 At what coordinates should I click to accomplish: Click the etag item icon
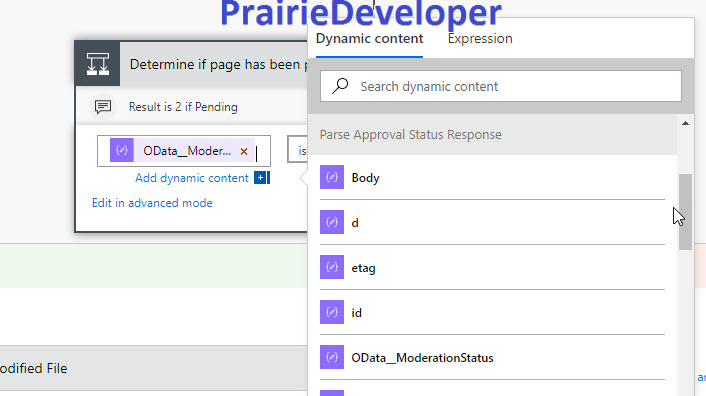click(x=332, y=267)
